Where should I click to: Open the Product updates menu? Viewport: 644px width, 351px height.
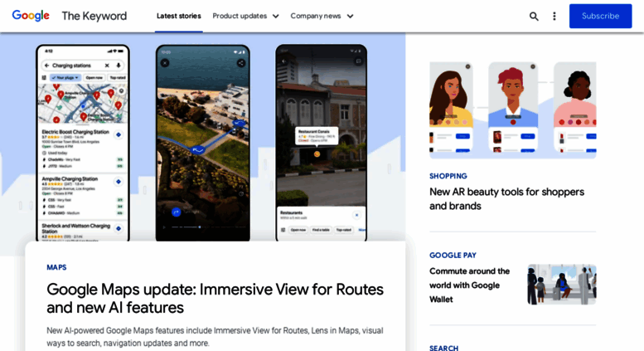pos(240,16)
